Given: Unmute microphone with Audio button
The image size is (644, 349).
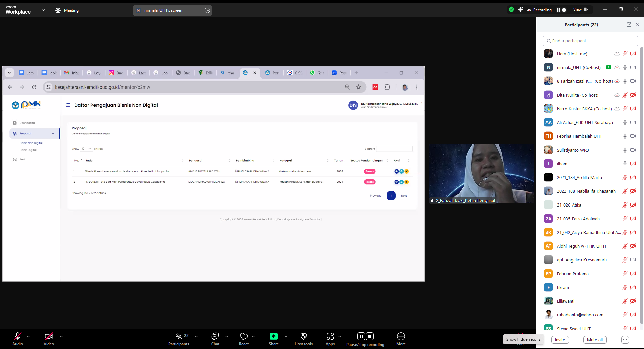Looking at the screenshot, I should pyautogui.click(x=18, y=336).
